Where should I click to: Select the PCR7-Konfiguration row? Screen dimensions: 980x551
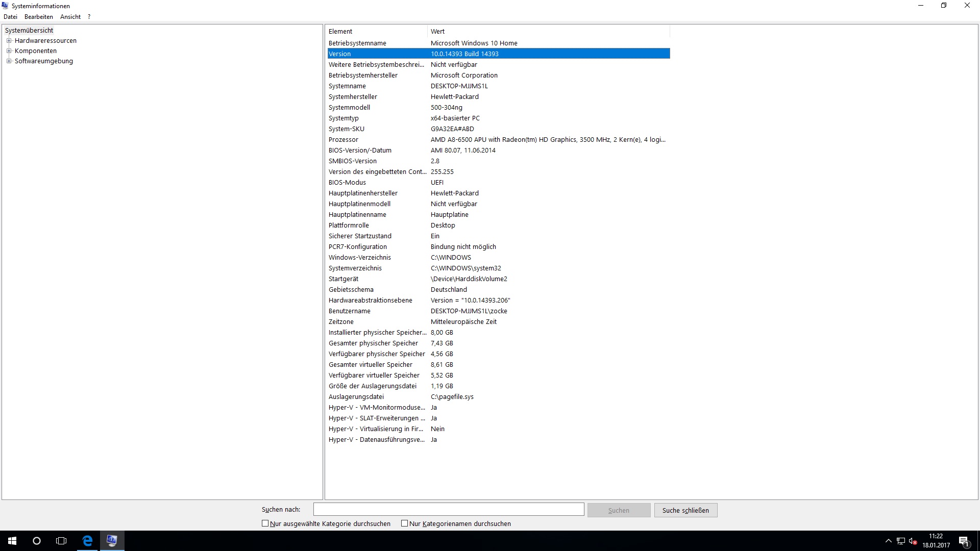(499, 247)
